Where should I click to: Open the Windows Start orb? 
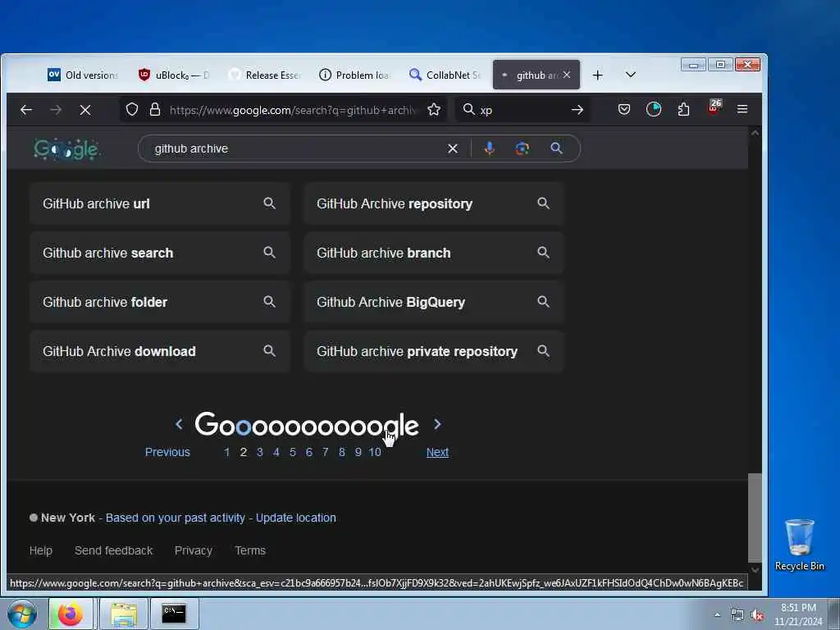[x=21, y=614]
